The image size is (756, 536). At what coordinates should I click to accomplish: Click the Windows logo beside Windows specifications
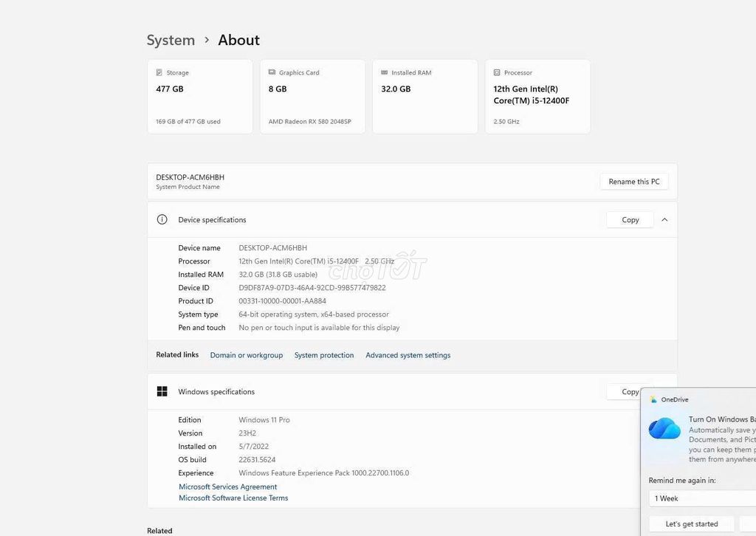(162, 392)
